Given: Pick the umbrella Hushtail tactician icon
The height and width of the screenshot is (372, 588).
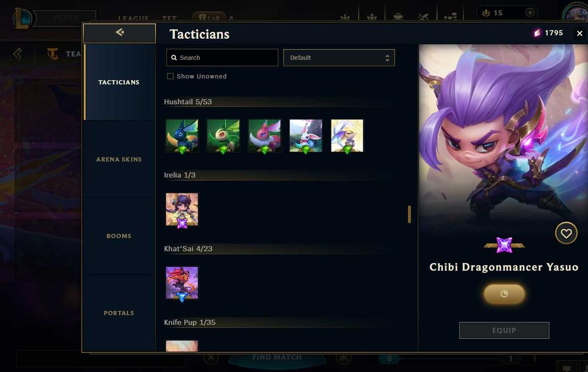Looking at the screenshot, I should click(347, 136).
